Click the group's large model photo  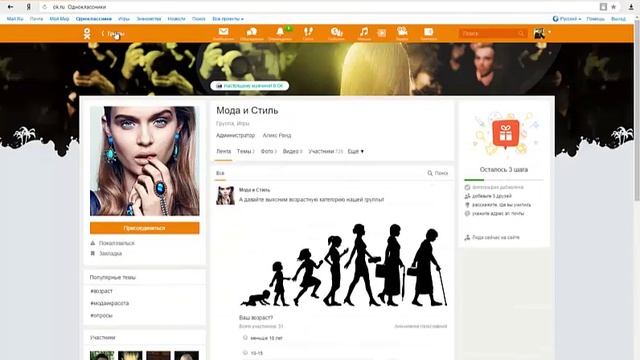(145, 161)
